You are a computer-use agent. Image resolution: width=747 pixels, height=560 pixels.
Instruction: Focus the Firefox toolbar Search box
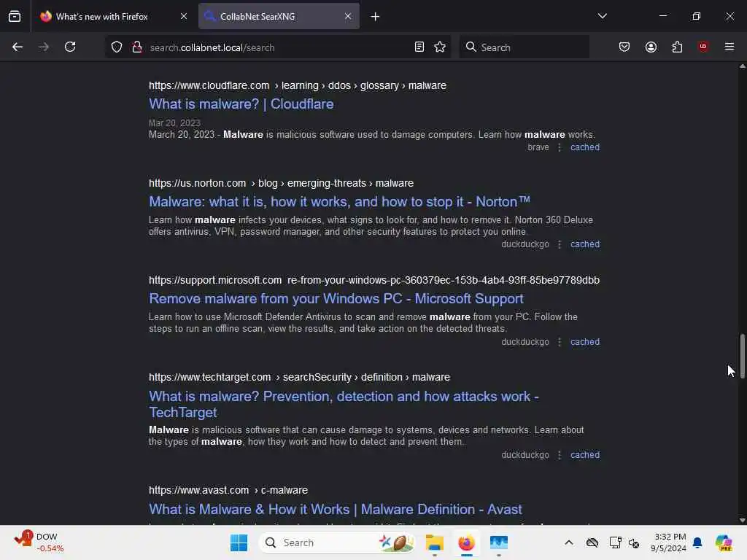(x=524, y=47)
